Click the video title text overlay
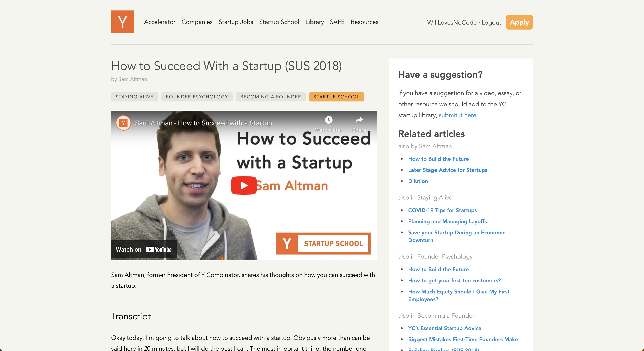 pyautogui.click(x=203, y=123)
